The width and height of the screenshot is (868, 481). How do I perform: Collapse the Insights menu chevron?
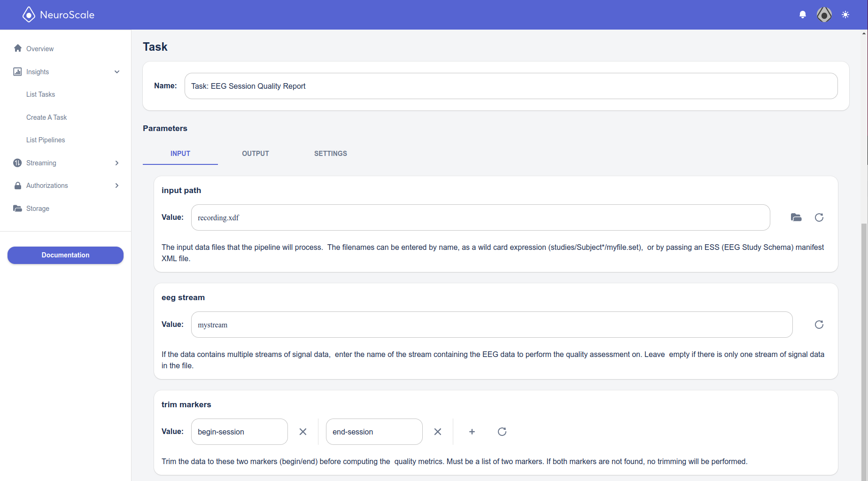117,71
